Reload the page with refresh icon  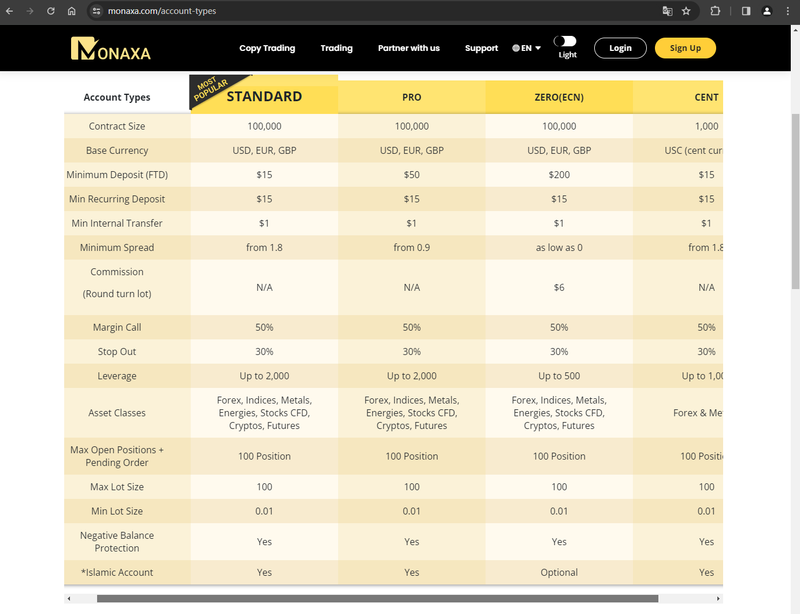51,11
